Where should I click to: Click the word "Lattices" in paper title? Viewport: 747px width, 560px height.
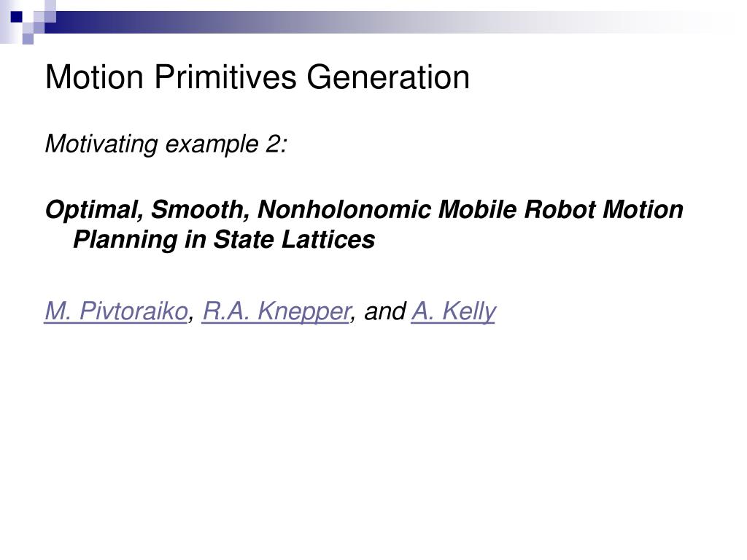[328, 239]
